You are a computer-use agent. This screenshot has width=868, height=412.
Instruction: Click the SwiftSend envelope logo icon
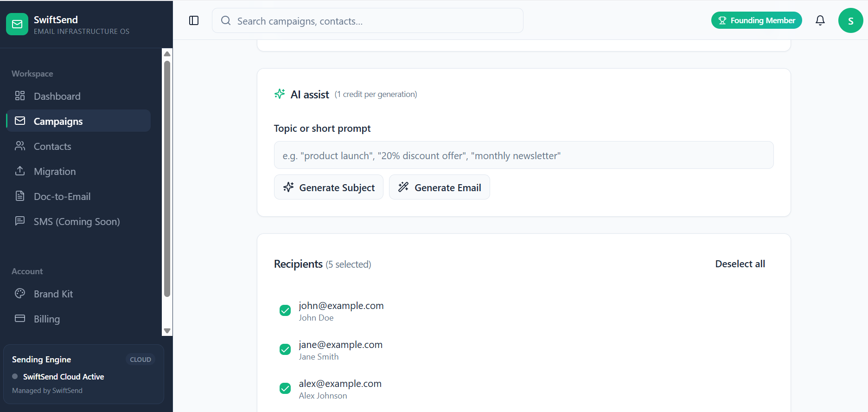click(x=17, y=24)
